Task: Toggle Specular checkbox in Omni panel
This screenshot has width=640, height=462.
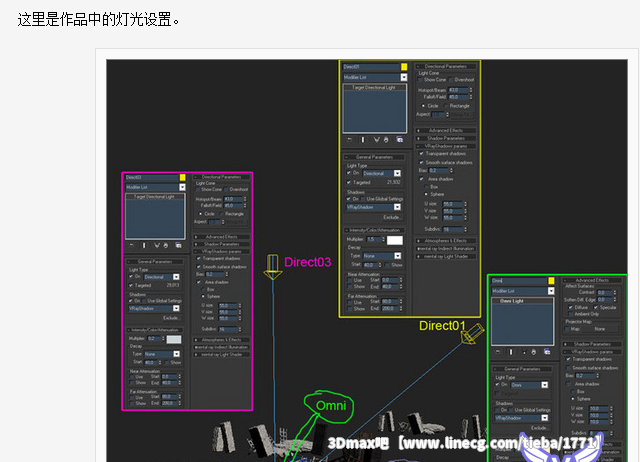Action: (596, 307)
